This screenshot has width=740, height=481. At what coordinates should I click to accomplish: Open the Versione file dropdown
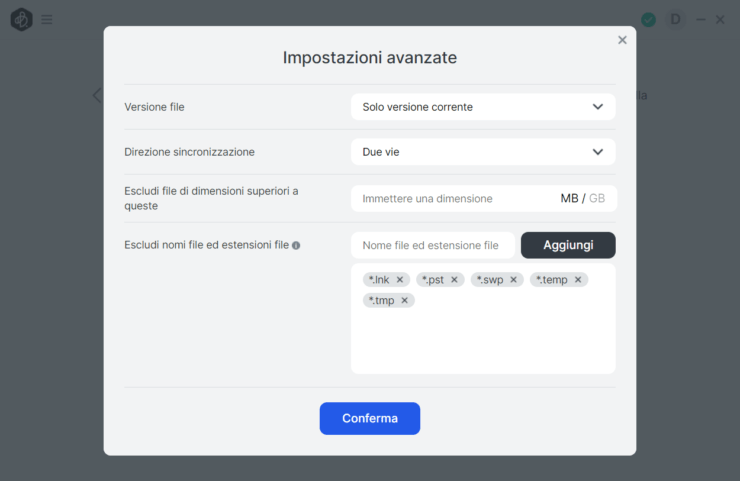tap(482, 107)
